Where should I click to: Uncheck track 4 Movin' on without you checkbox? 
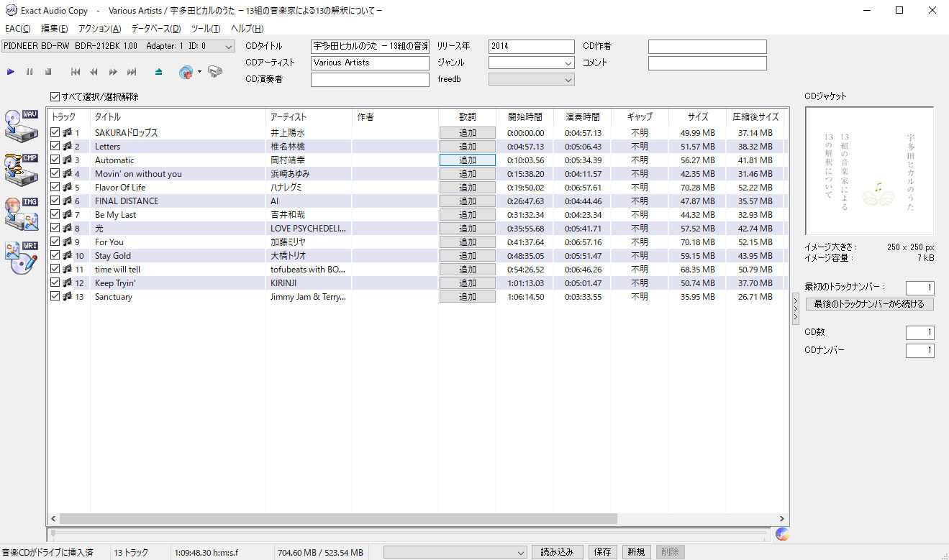pyautogui.click(x=55, y=173)
